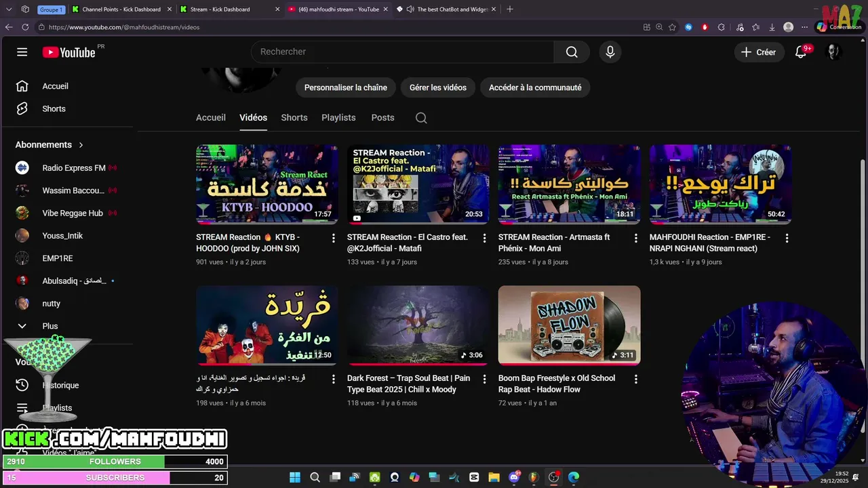Image resolution: width=868 pixels, height=488 pixels.
Task: Click the search magnifier button
Action: tap(572, 52)
